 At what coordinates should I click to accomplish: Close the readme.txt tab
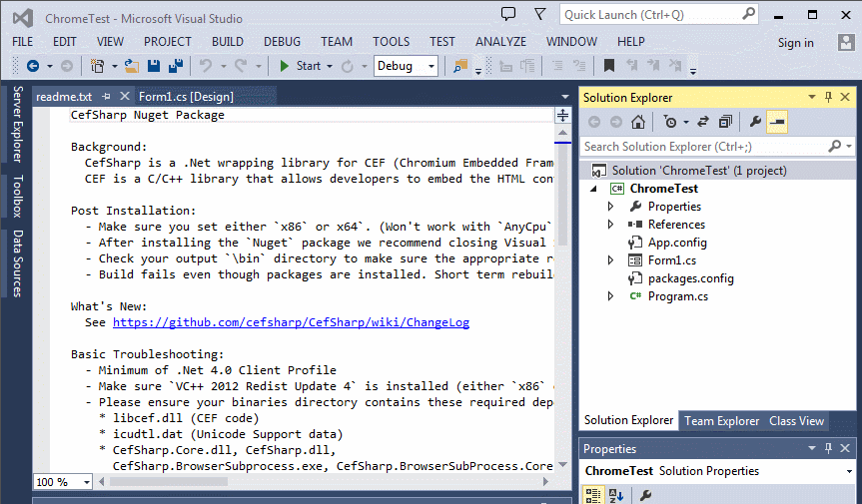[x=125, y=96]
